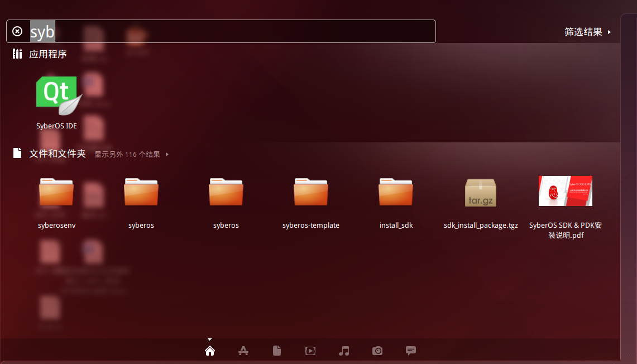Click the SyberOS SDK & PDK安装说明.pdf file name
This screenshot has height=364, width=637.
pos(566,230)
